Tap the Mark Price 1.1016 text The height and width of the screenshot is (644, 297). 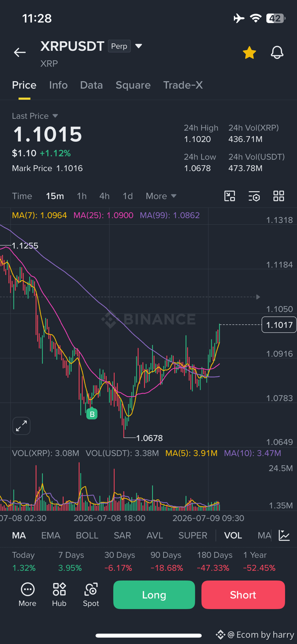coord(47,168)
